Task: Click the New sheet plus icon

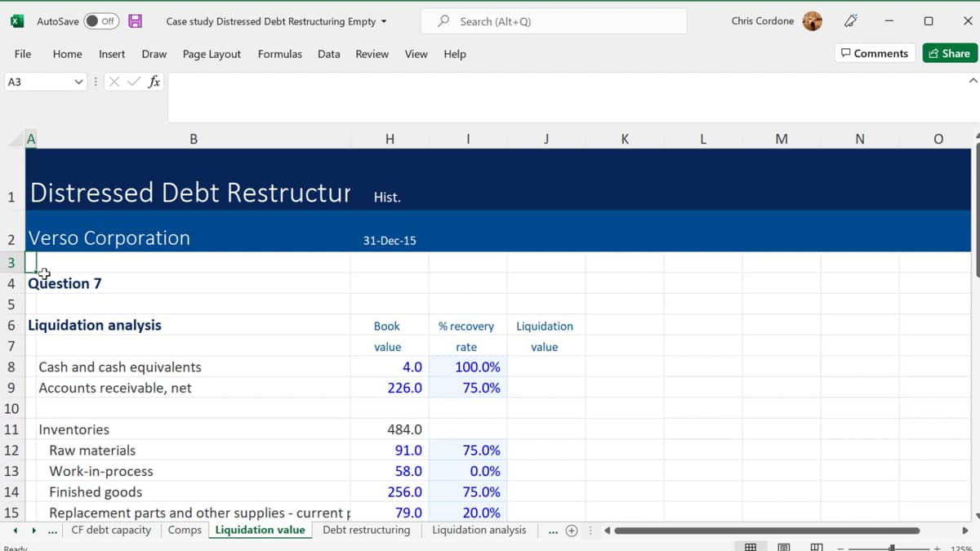Action: pos(572,531)
